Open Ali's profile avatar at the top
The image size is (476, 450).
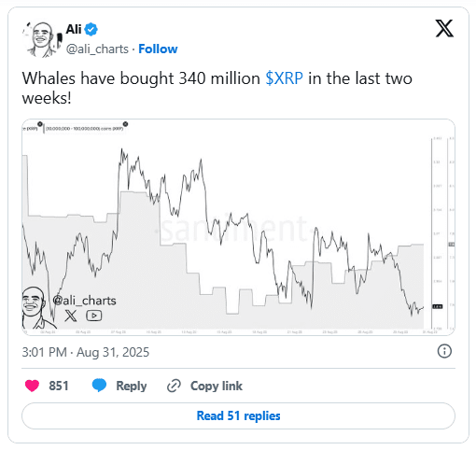click(42, 39)
